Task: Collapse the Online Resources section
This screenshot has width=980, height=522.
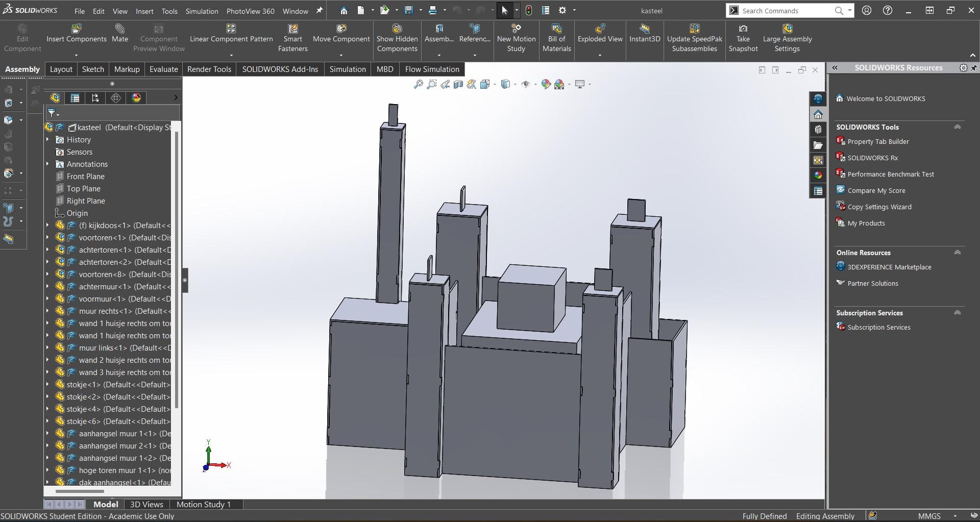Action: pyautogui.click(x=958, y=253)
